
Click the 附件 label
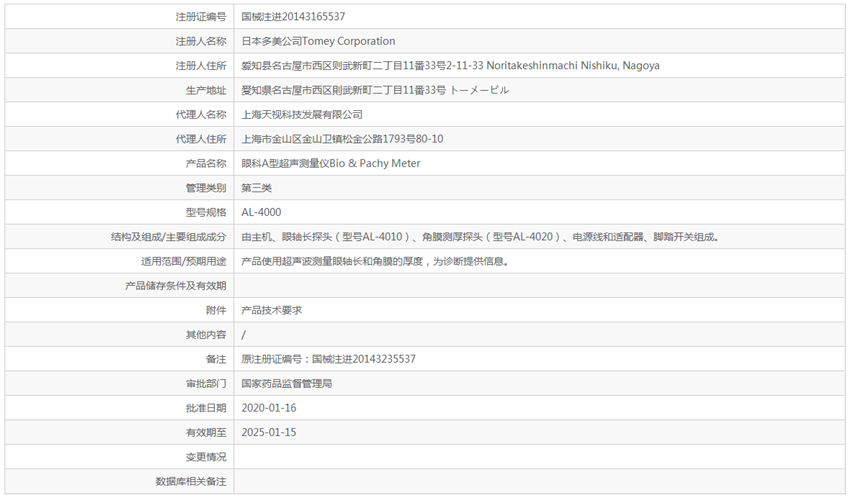pos(216,310)
